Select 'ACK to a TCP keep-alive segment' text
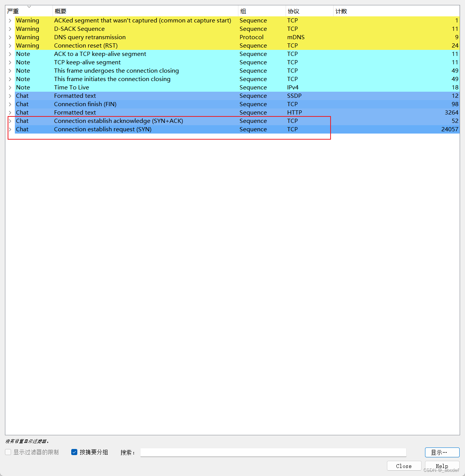Viewport: 465px width, 476px height. (x=100, y=54)
